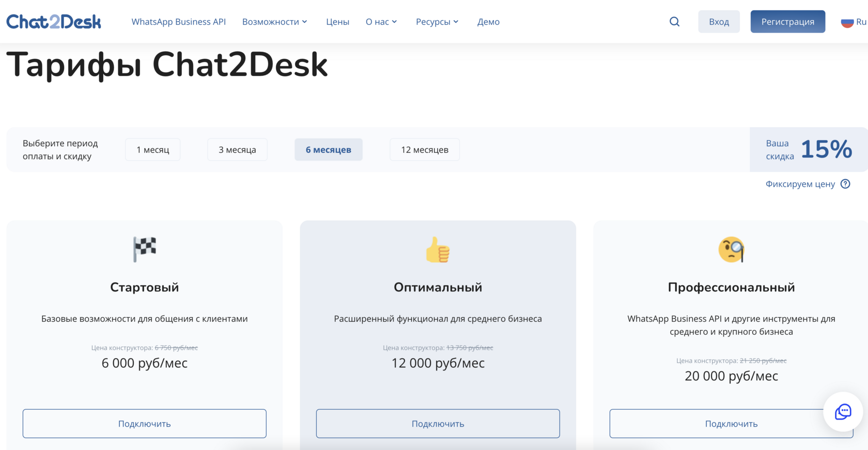
Task: Click the 6 000 руб/мес price
Action: pyautogui.click(x=145, y=363)
